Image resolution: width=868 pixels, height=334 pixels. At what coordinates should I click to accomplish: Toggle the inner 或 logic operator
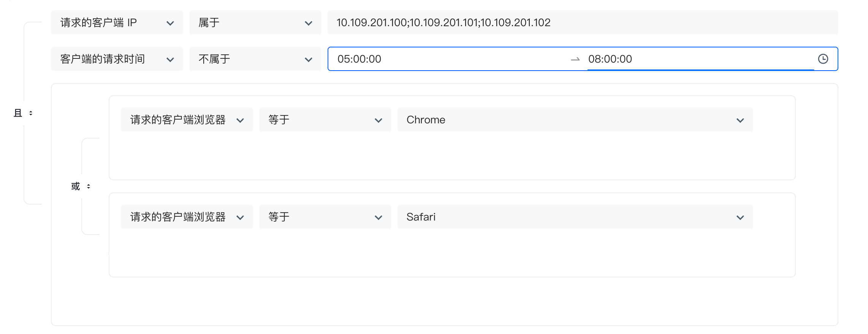click(x=81, y=186)
